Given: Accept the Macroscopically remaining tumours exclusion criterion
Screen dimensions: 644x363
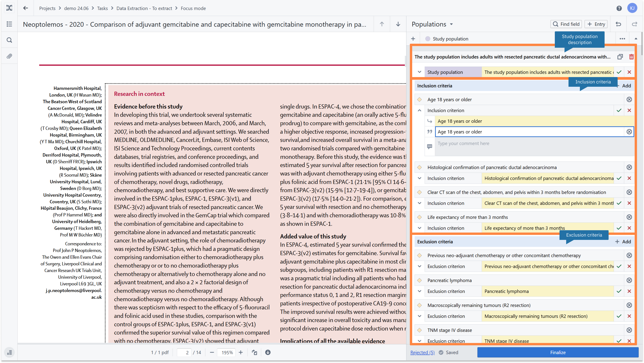Looking at the screenshot, I should coord(619,316).
